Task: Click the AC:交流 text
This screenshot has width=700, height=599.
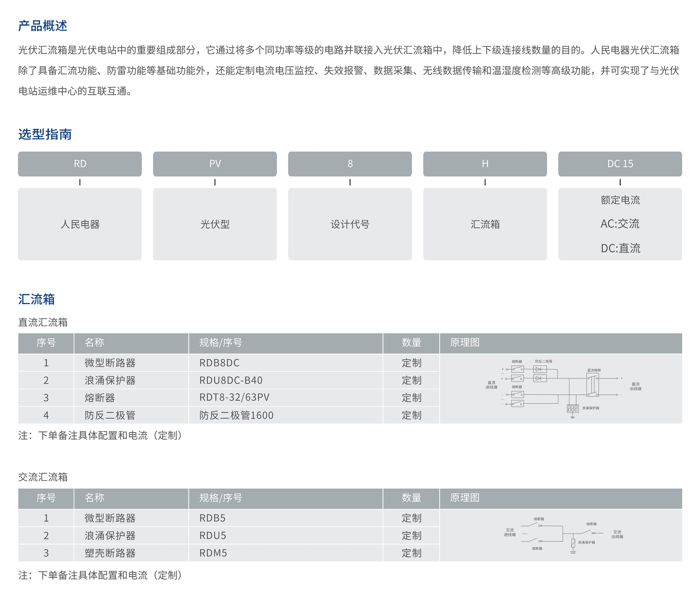Action: pos(620,224)
